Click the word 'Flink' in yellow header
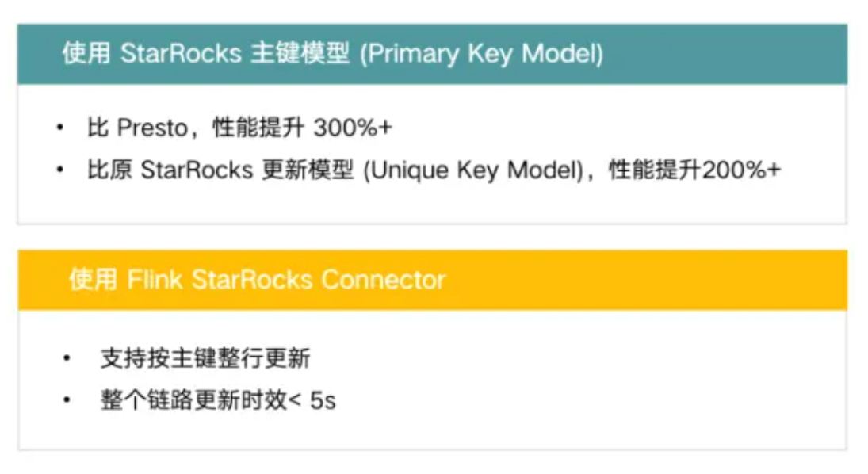 [x=155, y=280]
